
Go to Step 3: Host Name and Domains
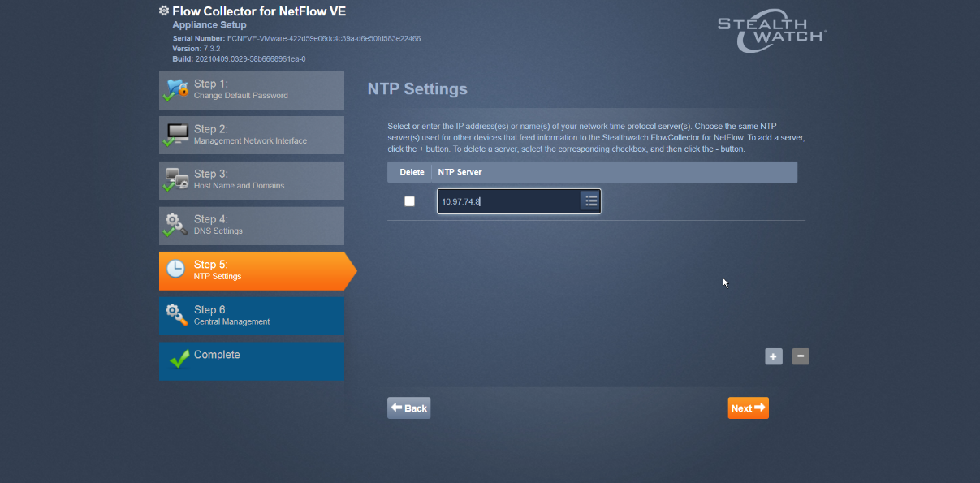[x=252, y=180]
